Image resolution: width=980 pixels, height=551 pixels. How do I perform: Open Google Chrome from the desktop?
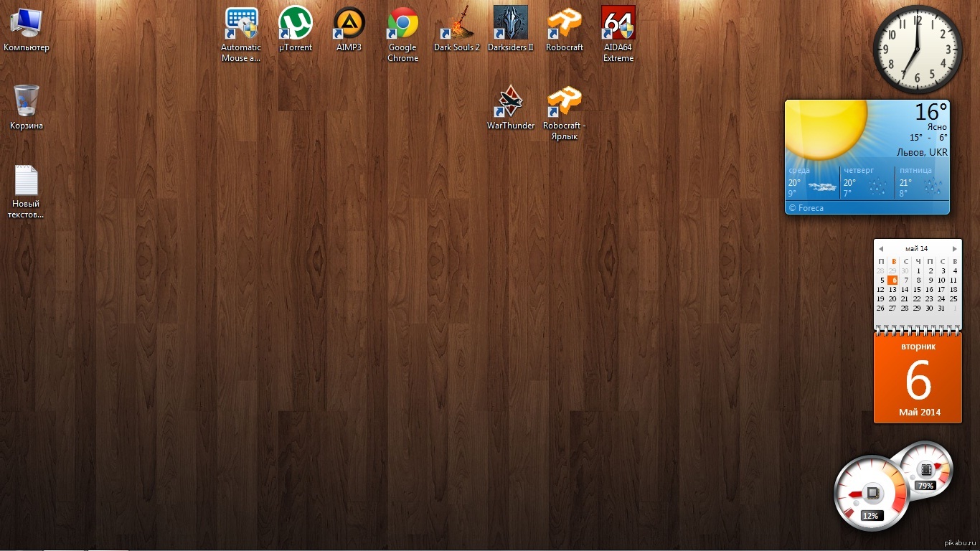(402, 24)
